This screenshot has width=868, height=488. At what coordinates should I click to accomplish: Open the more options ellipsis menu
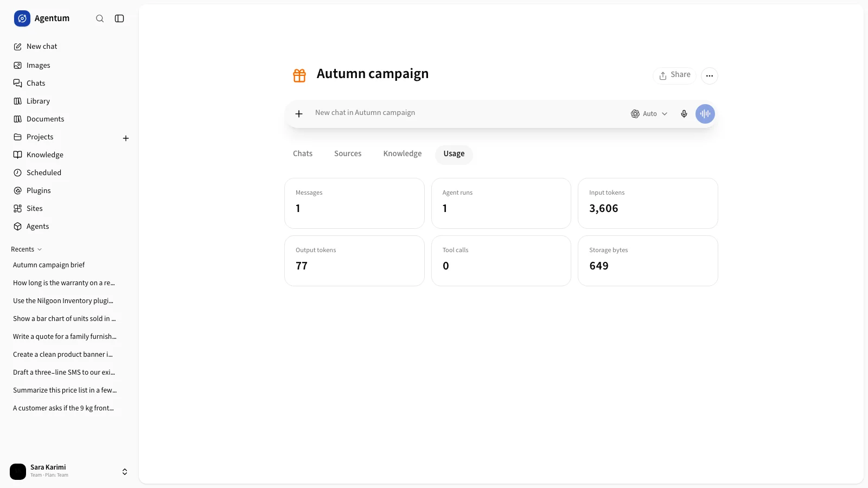click(x=710, y=76)
